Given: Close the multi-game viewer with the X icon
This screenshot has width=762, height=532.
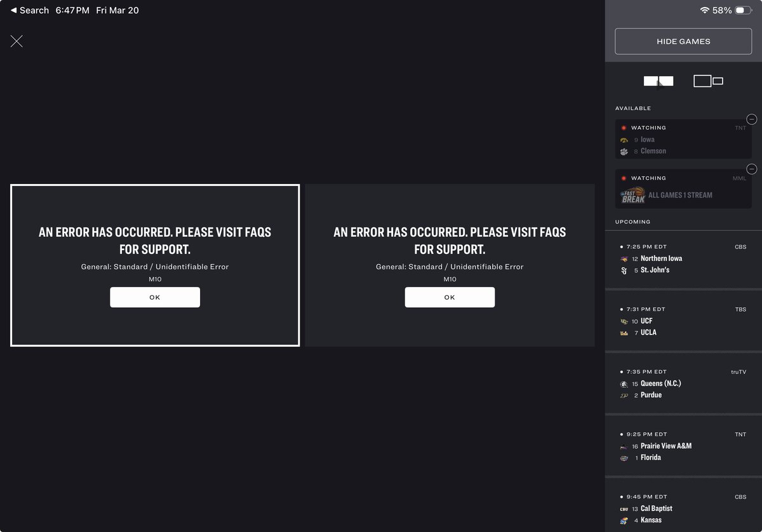Looking at the screenshot, I should pos(17,41).
